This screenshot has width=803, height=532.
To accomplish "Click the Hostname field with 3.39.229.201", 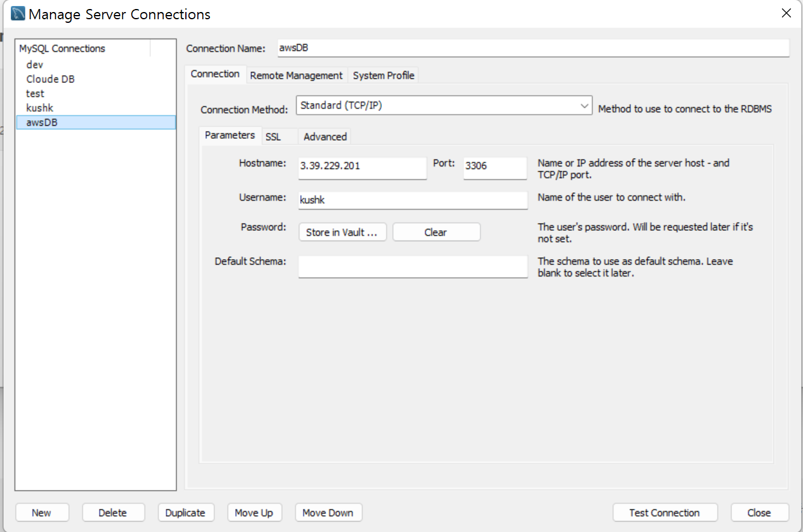I will pyautogui.click(x=362, y=167).
